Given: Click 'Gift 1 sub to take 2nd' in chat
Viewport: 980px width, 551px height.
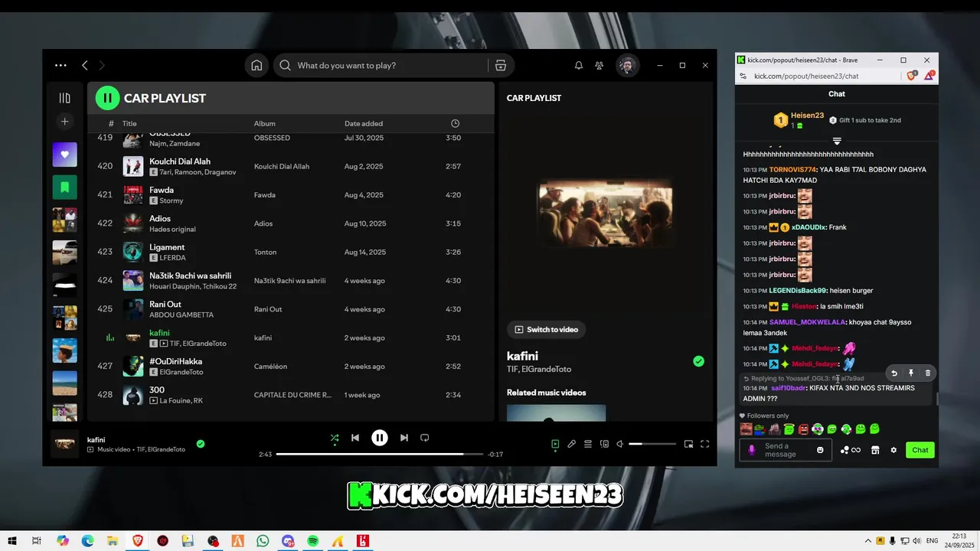Looking at the screenshot, I should coord(865,120).
